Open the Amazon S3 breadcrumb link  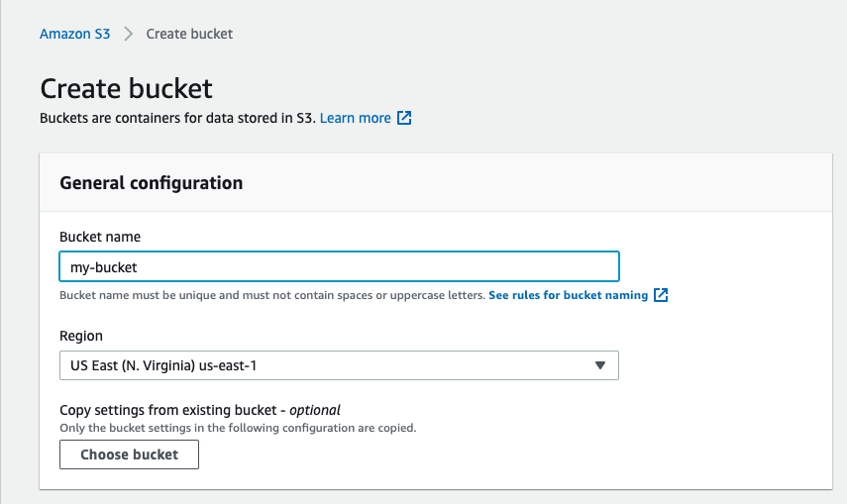click(74, 34)
